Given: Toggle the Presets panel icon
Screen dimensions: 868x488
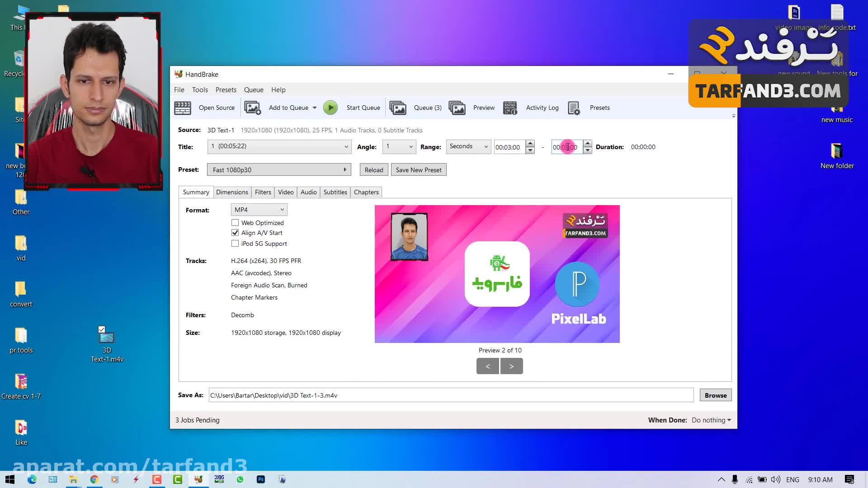Looking at the screenshot, I should (x=574, y=108).
